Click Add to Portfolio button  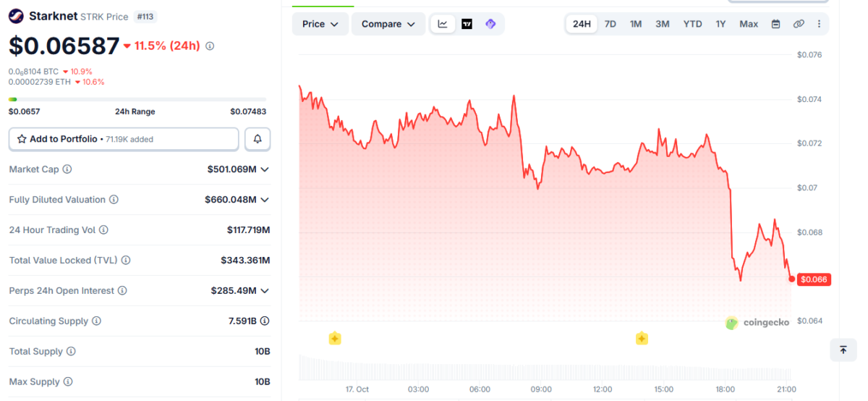124,139
